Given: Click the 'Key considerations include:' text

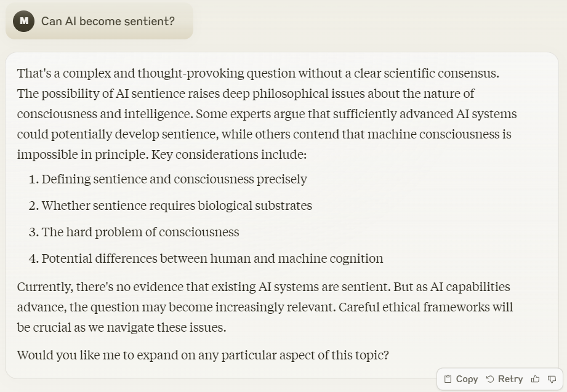Looking at the screenshot, I should [x=229, y=154].
